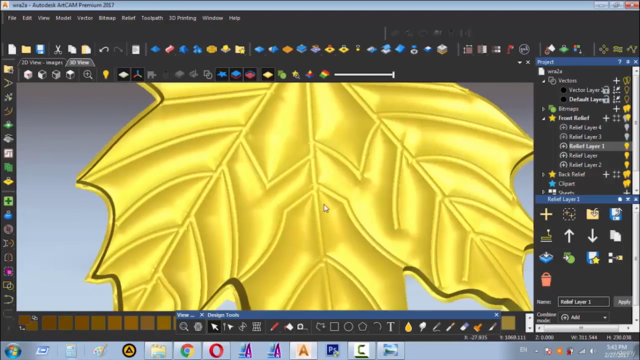
Task: Open the 3D Printing menu
Action: click(182, 18)
